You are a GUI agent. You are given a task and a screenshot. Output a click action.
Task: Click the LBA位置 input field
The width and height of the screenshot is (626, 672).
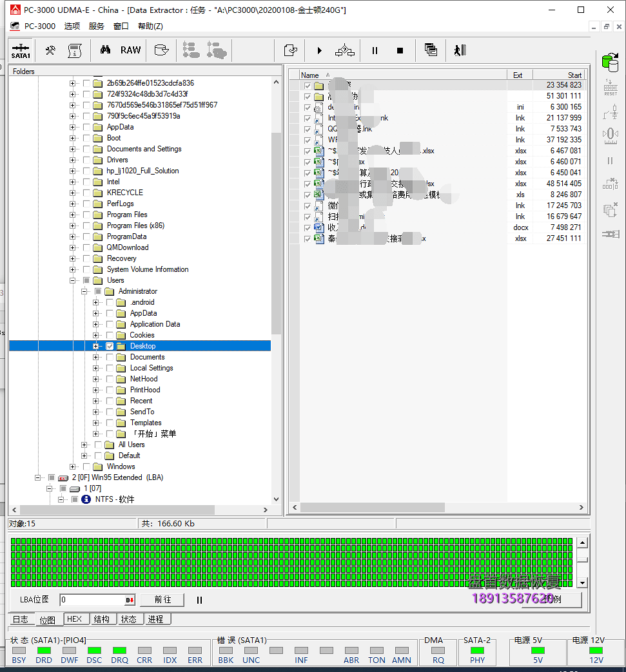[92, 600]
